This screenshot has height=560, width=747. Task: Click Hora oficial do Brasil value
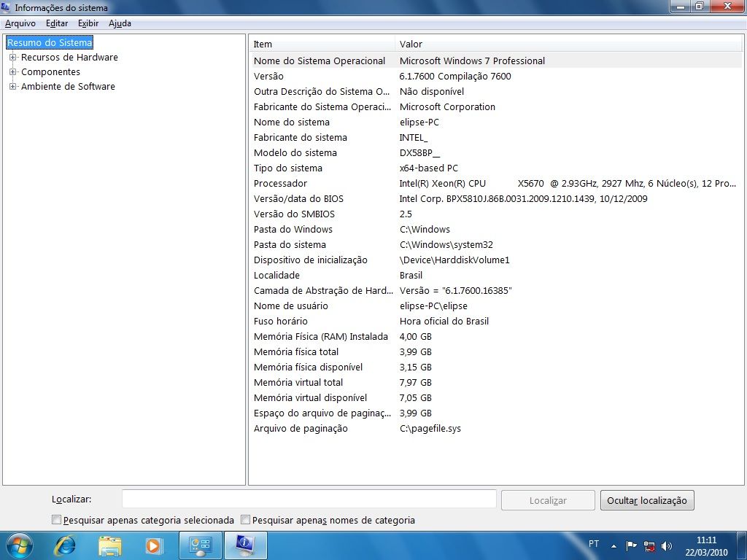444,322
